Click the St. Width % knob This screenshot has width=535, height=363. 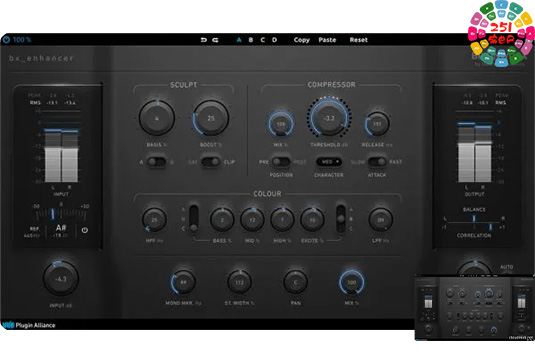point(240,282)
